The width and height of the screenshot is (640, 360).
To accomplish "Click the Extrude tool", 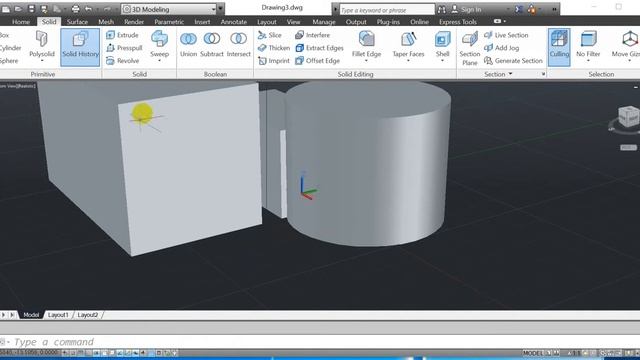I will click(122, 35).
